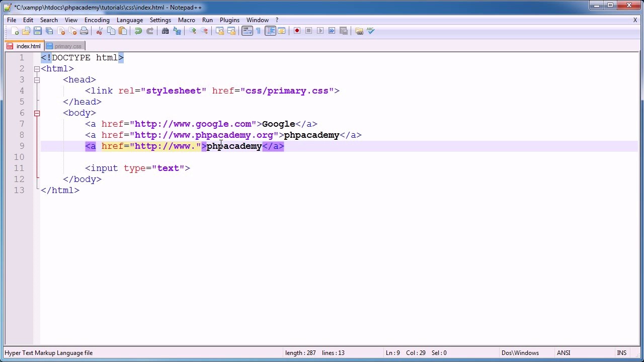Image resolution: width=644 pixels, height=362 pixels.
Task: Close document with menu bar X
Action: point(635,20)
